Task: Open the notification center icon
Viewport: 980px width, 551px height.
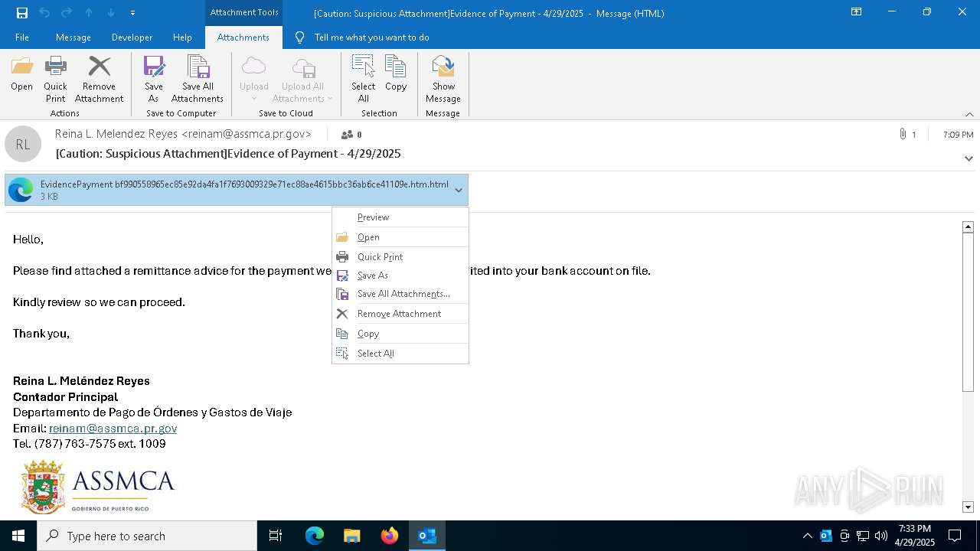Action: coord(955,536)
